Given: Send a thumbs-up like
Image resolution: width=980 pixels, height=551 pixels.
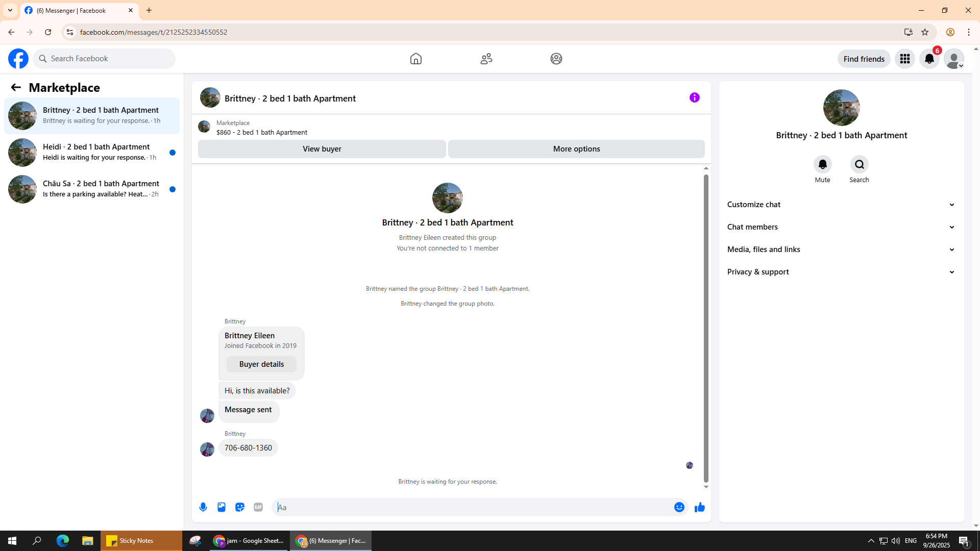Looking at the screenshot, I should pyautogui.click(x=699, y=507).
